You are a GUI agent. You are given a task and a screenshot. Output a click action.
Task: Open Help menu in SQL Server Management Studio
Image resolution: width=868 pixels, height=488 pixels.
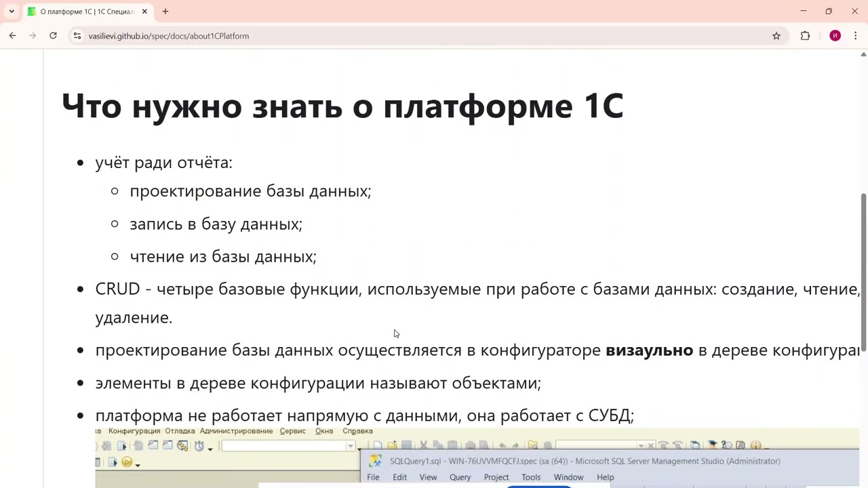click(606, 477)
